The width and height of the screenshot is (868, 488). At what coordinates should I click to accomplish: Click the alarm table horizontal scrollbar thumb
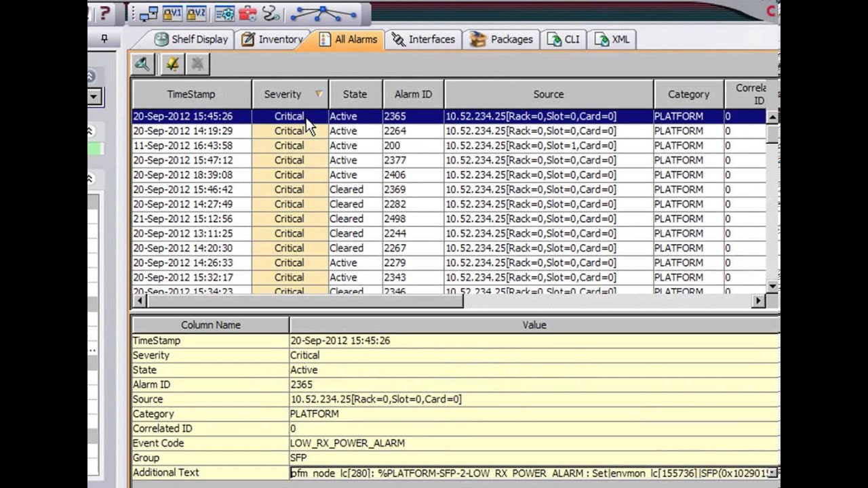(305, 301)
